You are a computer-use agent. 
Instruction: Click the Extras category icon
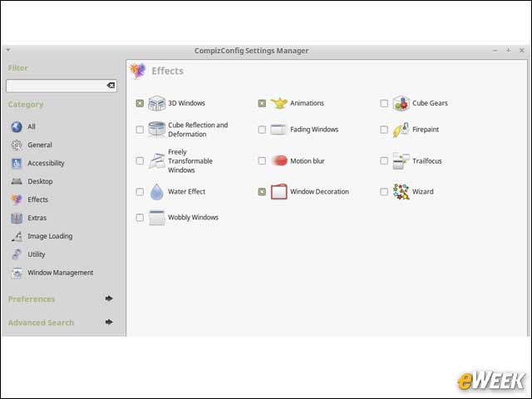(x=17, y=218)
